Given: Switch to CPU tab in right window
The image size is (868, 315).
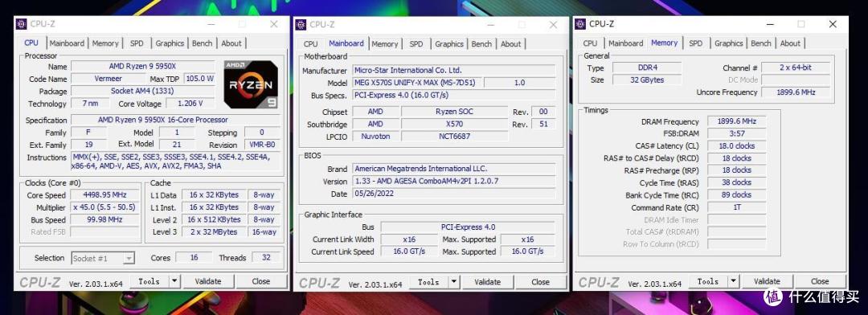Looking at the screenshot, I should pos(590,43).
